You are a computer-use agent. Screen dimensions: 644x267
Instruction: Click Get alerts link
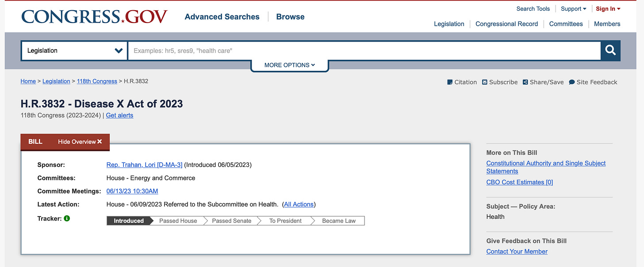119,115
